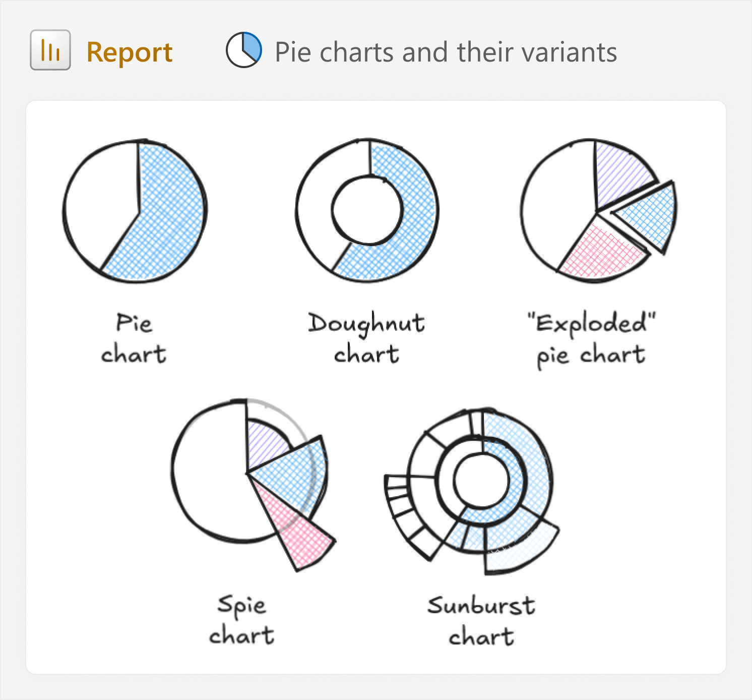Viewport: 752px width, 700px height.
Task: Click the basic pie chart illustration
Action: pos(135,210)
